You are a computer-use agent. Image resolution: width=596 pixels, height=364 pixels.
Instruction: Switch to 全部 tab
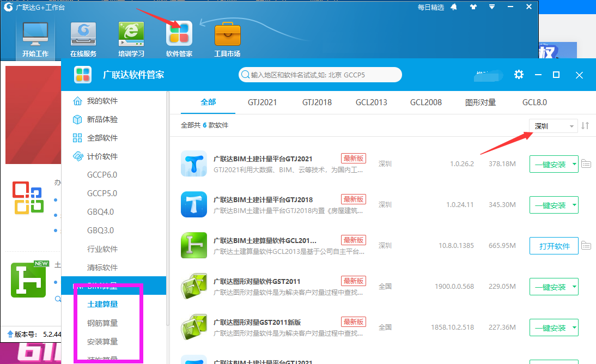[x=208, y=102]
